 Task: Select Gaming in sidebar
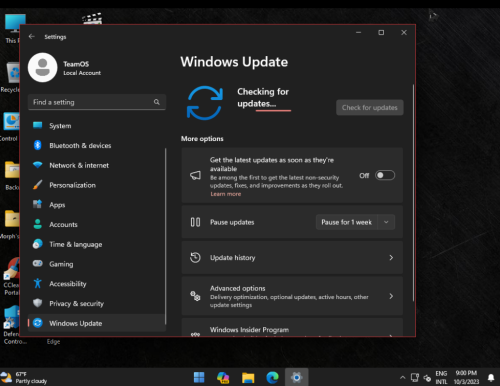(97, 264)
